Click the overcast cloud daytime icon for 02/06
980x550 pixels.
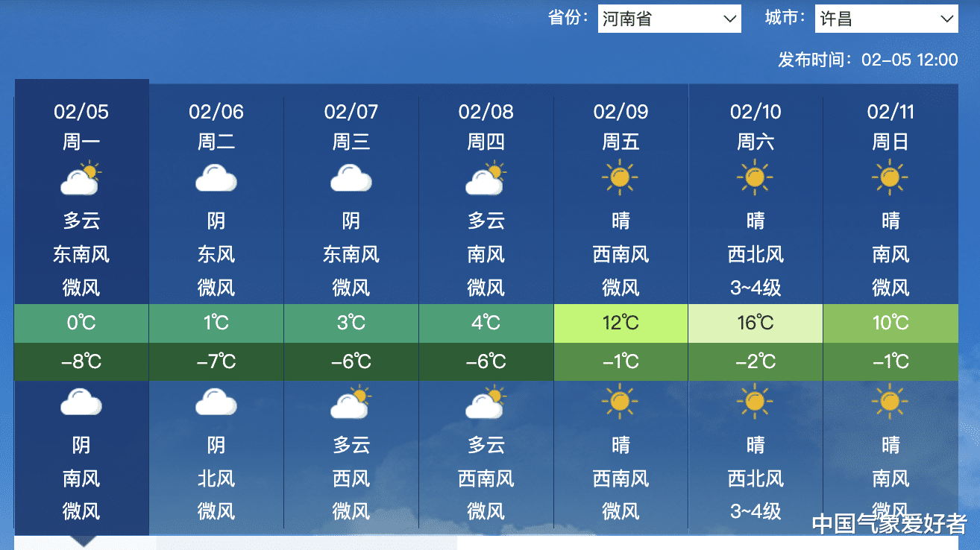[x=216, y=178]
